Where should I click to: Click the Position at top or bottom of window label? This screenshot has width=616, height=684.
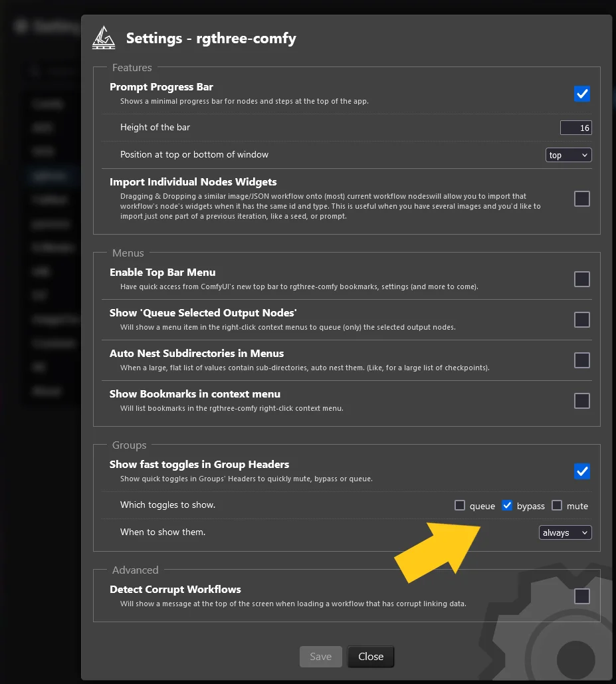tap(194, 154)
